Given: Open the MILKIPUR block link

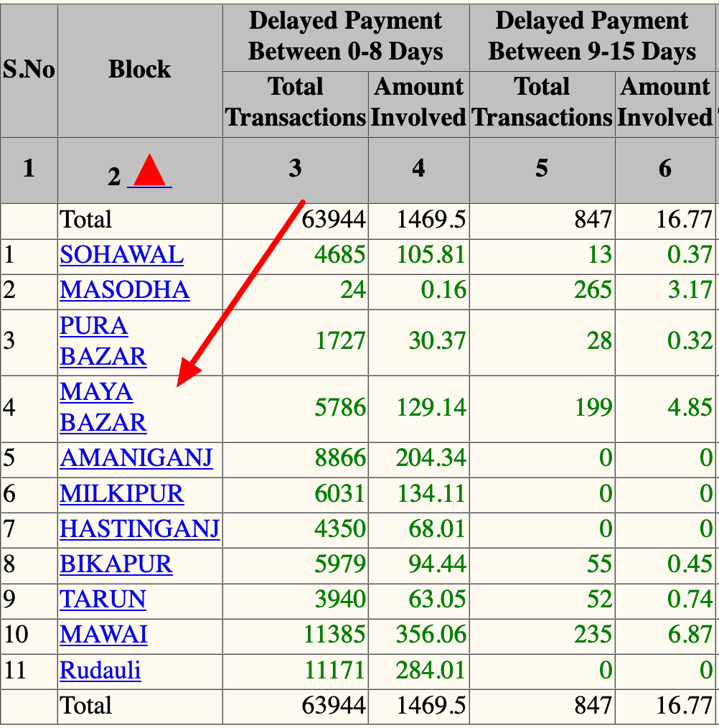Looking at the screenshot, I should 121,494.
